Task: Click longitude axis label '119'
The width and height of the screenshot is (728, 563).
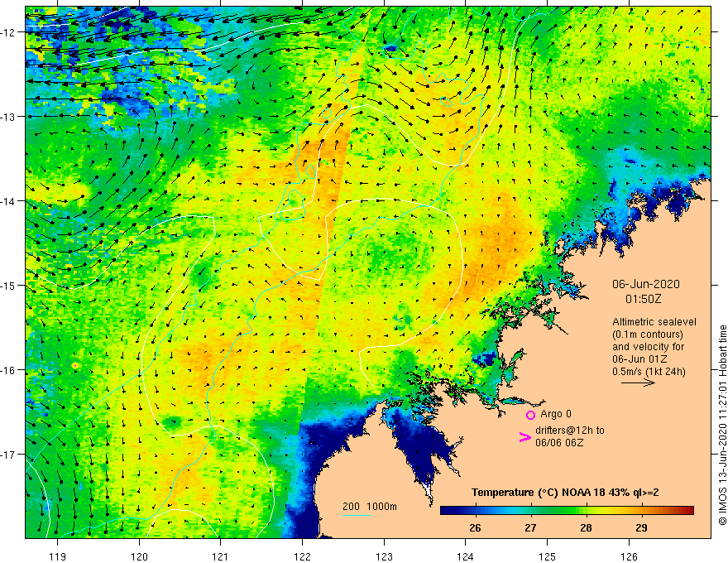Action: tap(58, 556)
